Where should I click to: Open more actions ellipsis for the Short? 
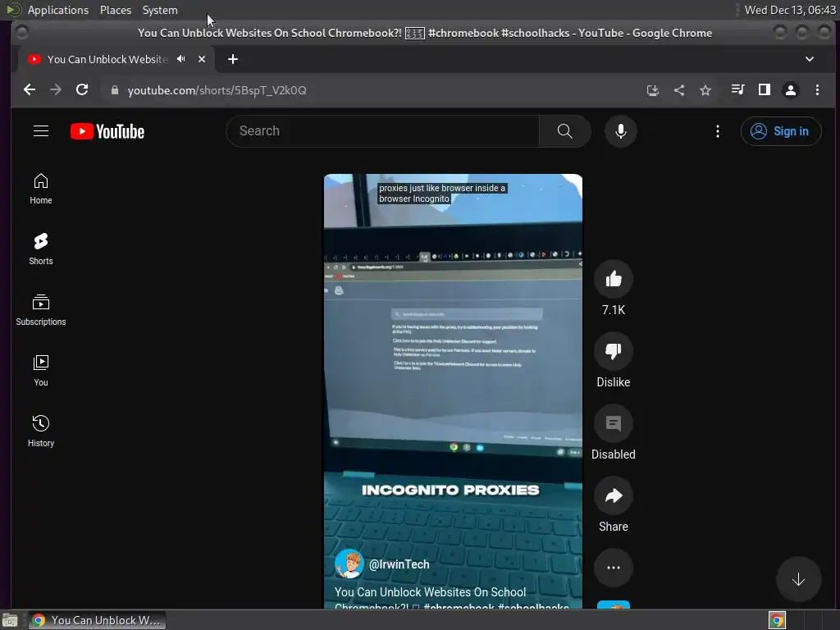(614, 568)
